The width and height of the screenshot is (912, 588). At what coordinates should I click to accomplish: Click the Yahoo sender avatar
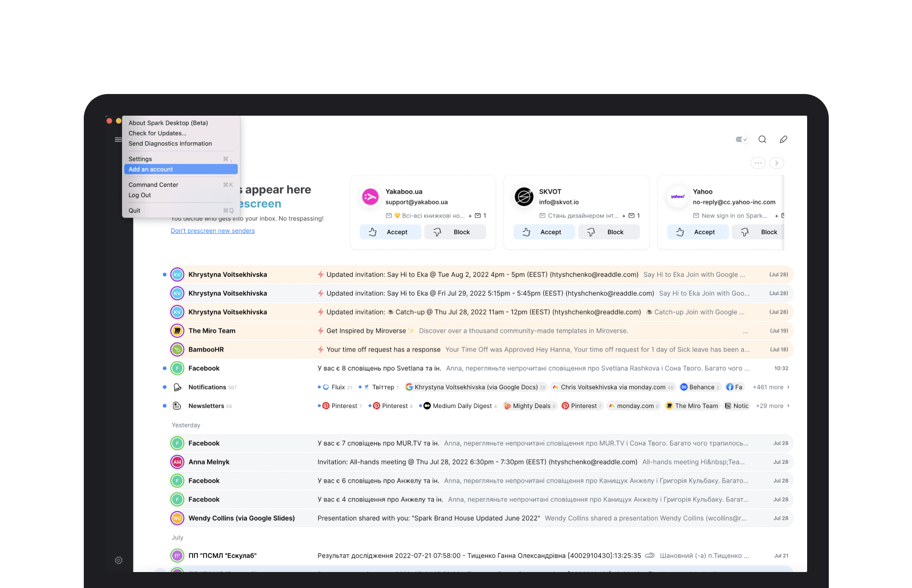pyautogui.click(x=678, y=197)
